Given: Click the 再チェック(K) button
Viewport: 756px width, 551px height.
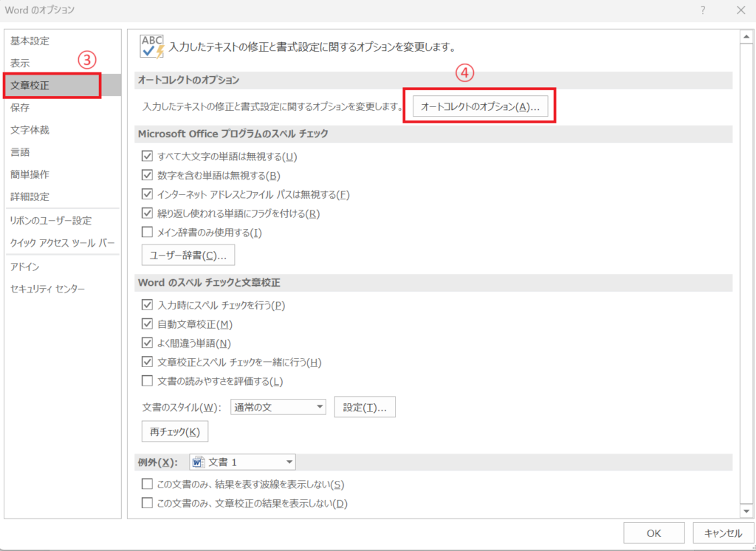Looking at the screenshot, I should pos(174,432).
